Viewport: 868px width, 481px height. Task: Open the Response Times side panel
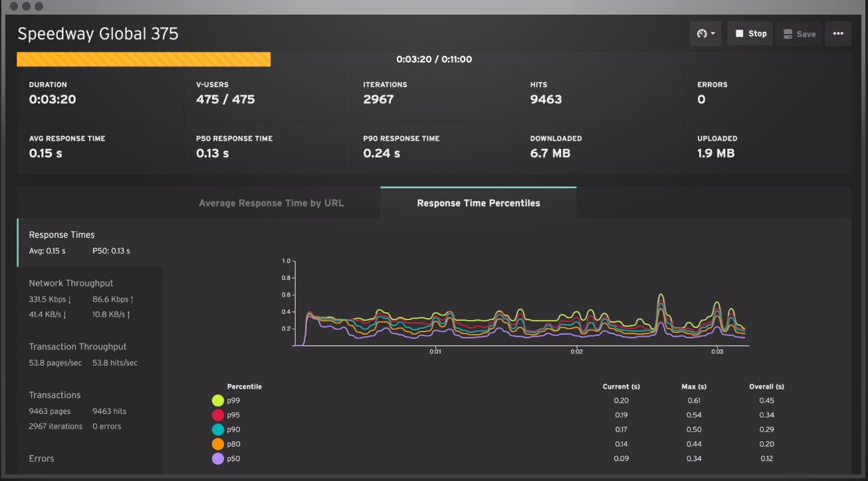[x=90, y=242]
